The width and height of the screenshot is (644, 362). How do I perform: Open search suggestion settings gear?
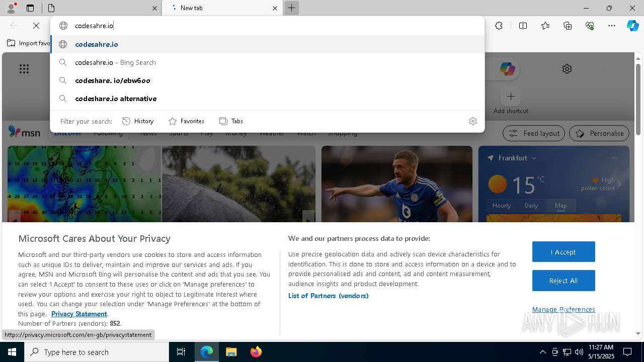coord(472,121)
